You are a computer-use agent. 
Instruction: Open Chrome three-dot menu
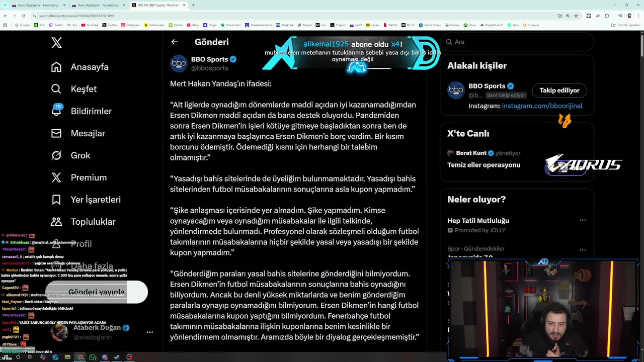tap(638, 16)
